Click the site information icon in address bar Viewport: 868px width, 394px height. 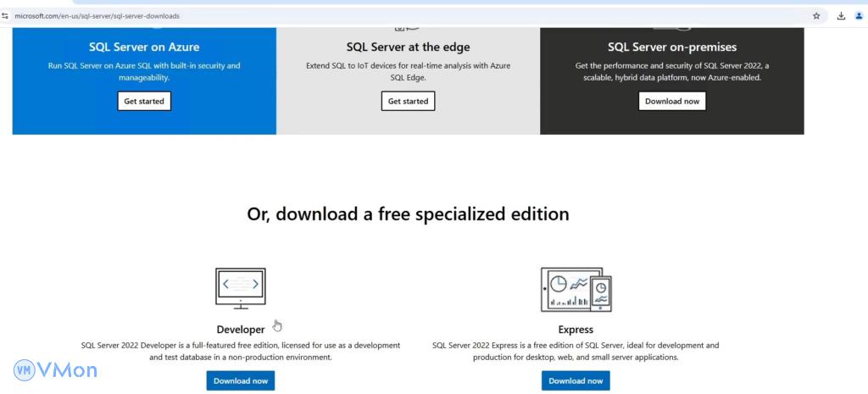5,15
